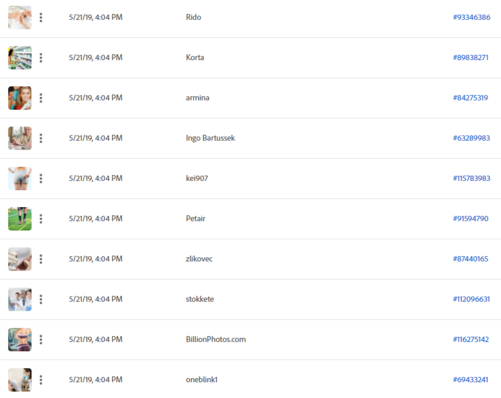Open the three-dot menu for stokkete row

point(41,299)
